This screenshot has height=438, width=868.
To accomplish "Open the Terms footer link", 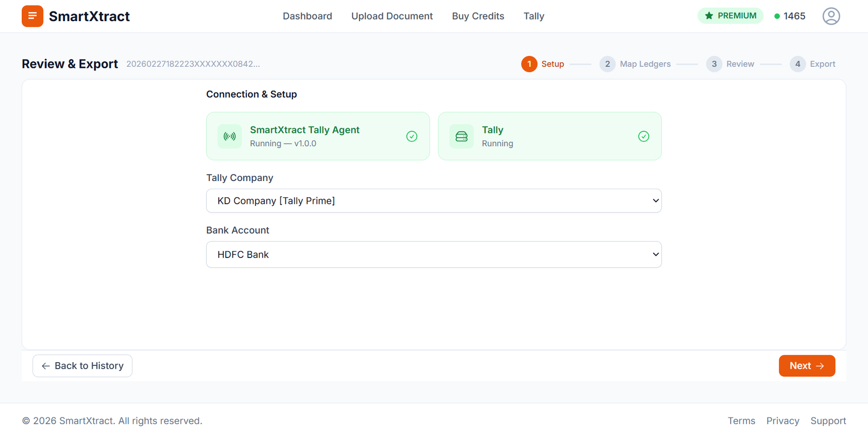I will [742, 421].
